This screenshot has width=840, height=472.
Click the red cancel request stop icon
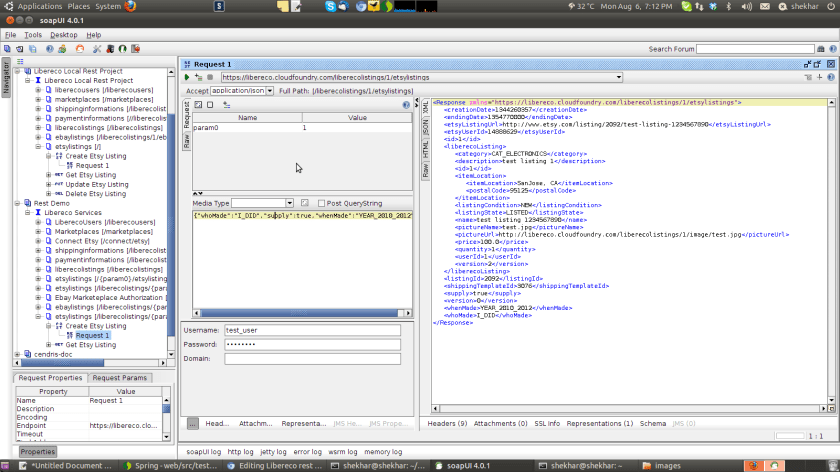point(211,77)
